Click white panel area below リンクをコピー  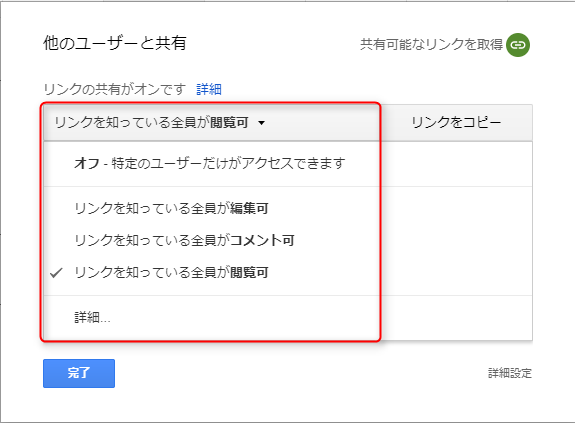coord(456,240)
